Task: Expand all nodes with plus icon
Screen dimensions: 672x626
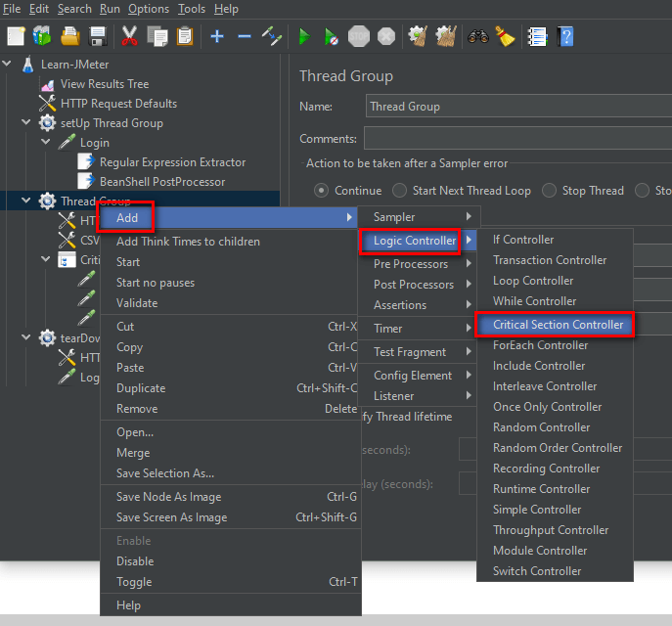Action: click(x=217, y=36)
